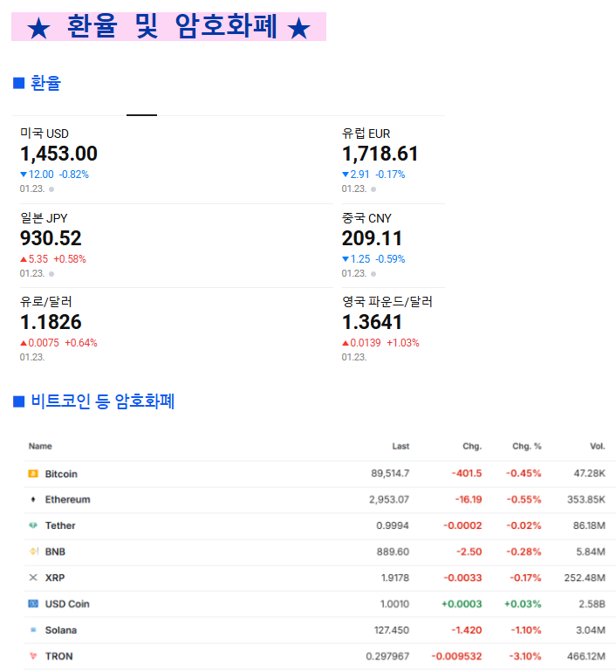The height and width of the screenshot is (672, 616).
Task: Sort table by Last column header
Action: point(400,446)
